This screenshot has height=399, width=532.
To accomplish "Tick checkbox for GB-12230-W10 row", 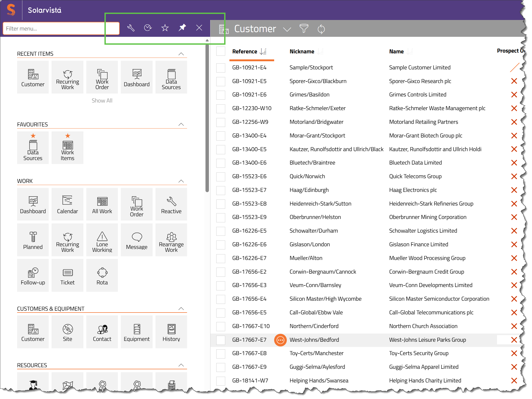I will point(221,109).
